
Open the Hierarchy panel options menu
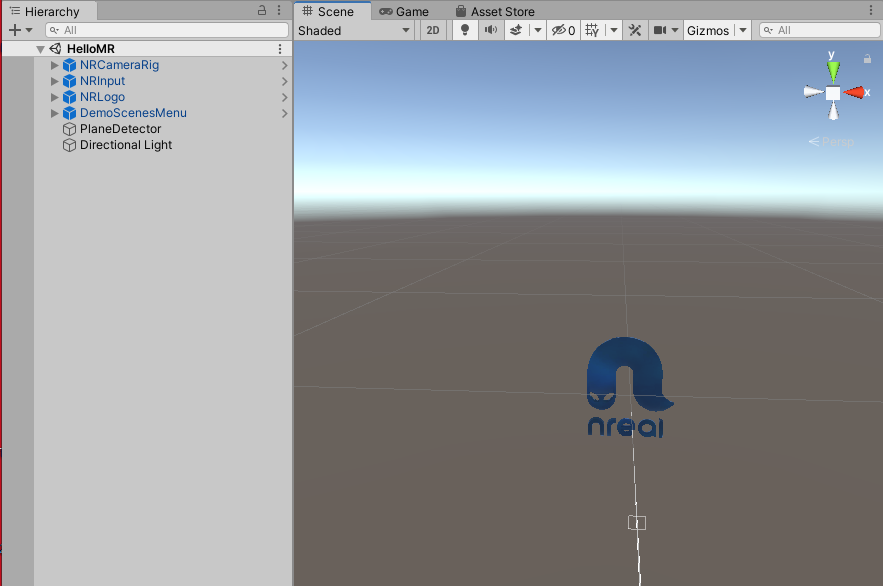point(279,10)
